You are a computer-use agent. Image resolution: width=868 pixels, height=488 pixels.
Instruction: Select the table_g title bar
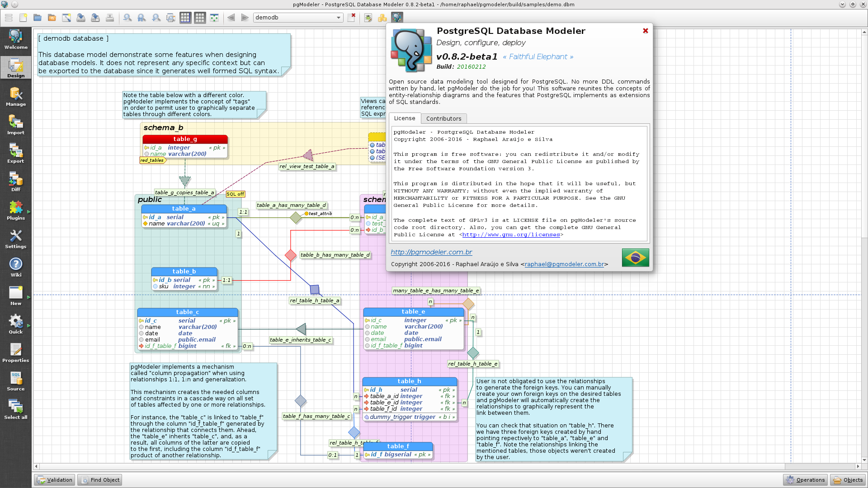click(185, 139)
